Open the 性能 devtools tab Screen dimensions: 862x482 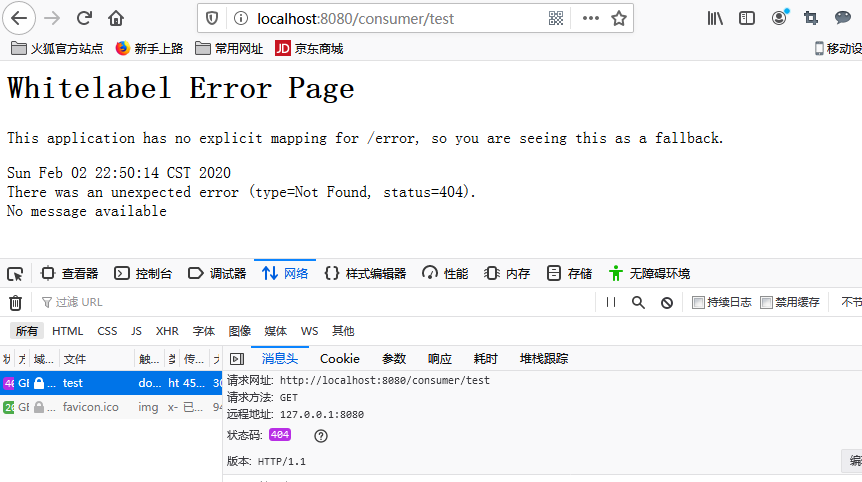click(x=445, y=274)
